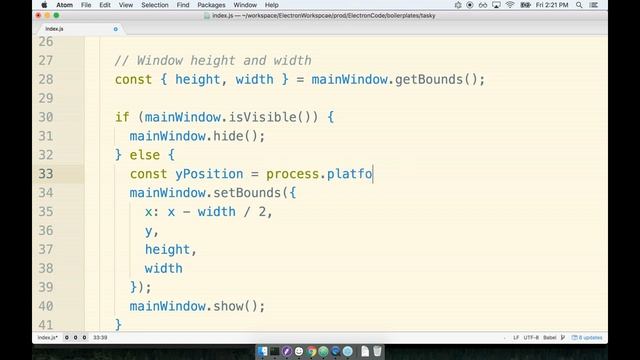Click the AirPlay display icon
This screenshot has height=360, width=640.
pyautogui.click(x=496, y=5)
